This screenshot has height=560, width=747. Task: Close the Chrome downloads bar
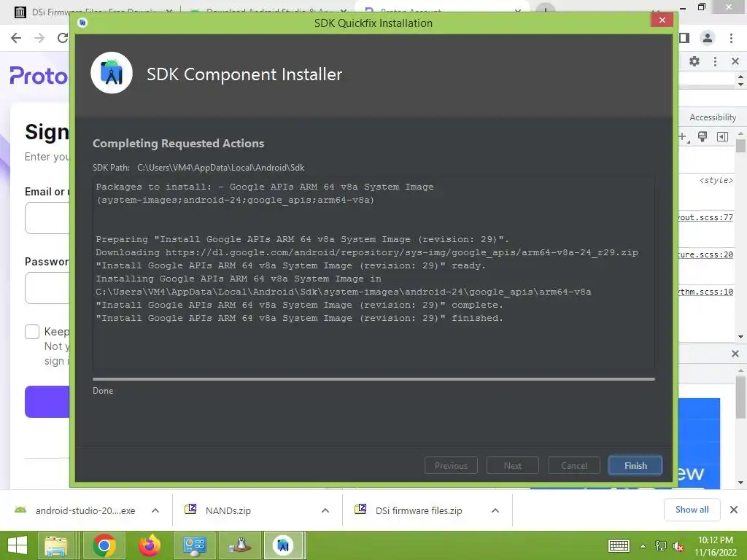click(x=734, y=510)
